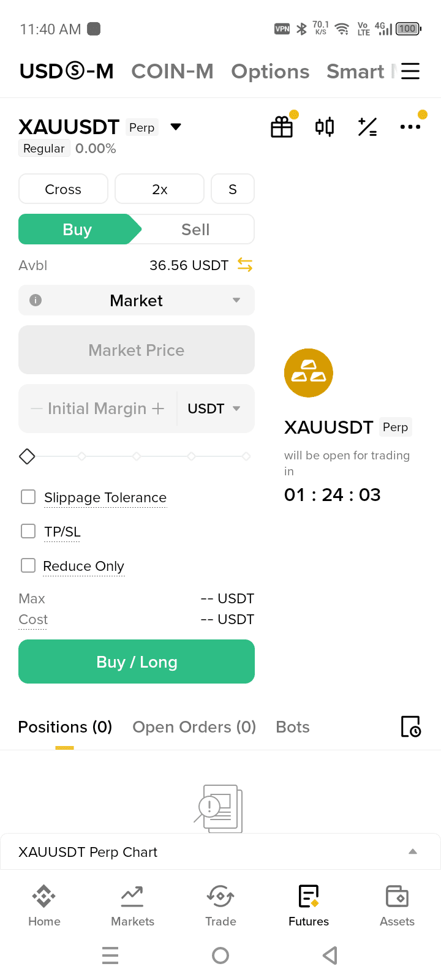Image resolution: width=441 pixels, height=980 pixels.
Task: Enable Slippage Tolerance checkbox
Action: coord(28,497)
